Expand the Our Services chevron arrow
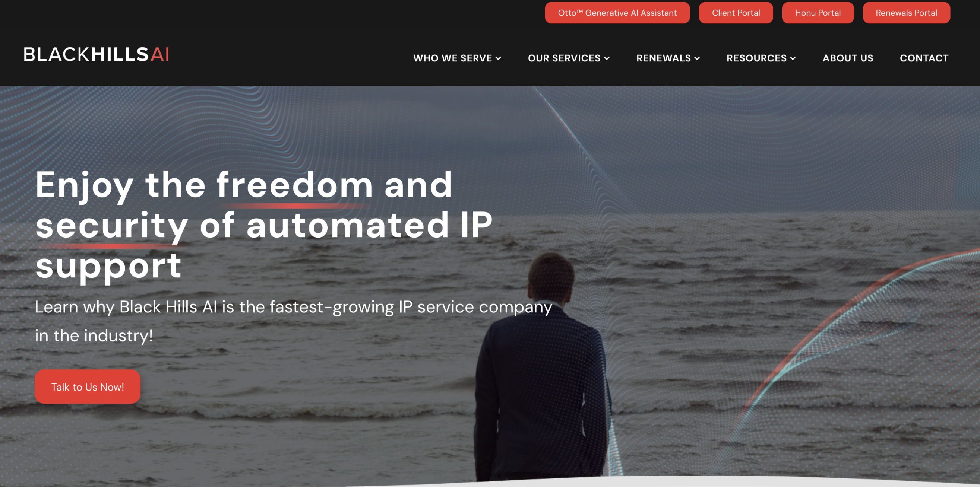Image resolution: width=980 pixels, height=487 pixels. pyautogui.click(x=607, y=58)
